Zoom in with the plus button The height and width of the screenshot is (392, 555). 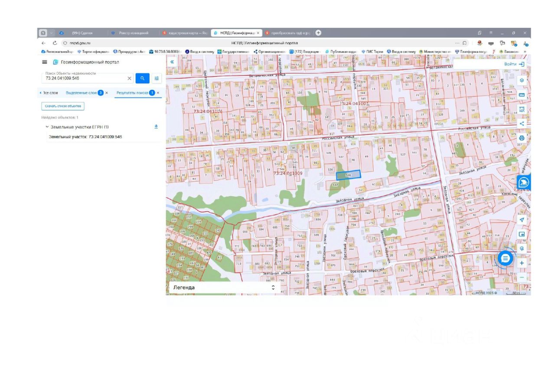click(x=522, y=263)
